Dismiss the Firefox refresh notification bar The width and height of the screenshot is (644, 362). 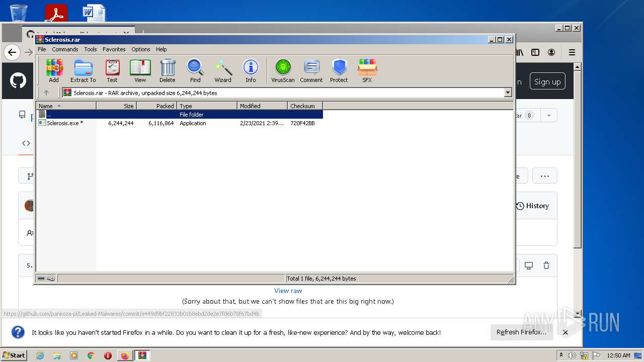pos(565,332)
